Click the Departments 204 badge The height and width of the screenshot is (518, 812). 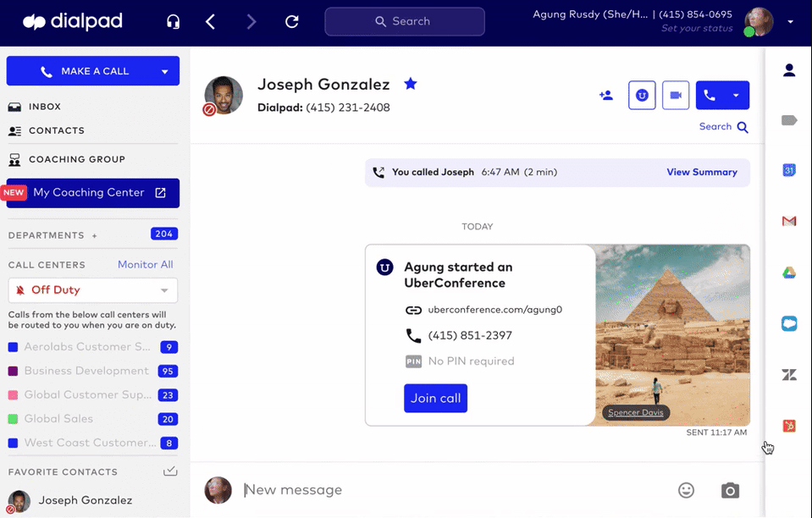[x=164, y=234]
